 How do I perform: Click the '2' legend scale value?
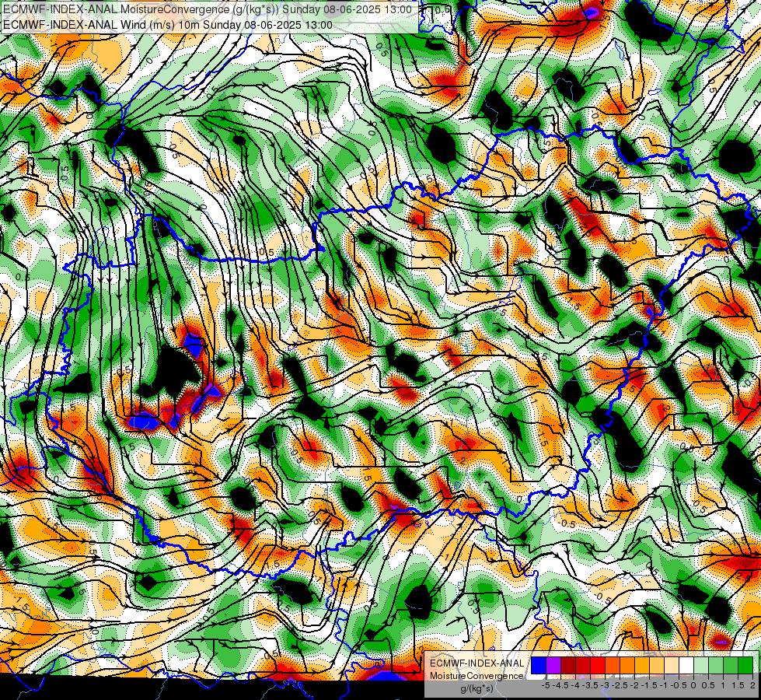pyautogui.click(x=752, y=685)
